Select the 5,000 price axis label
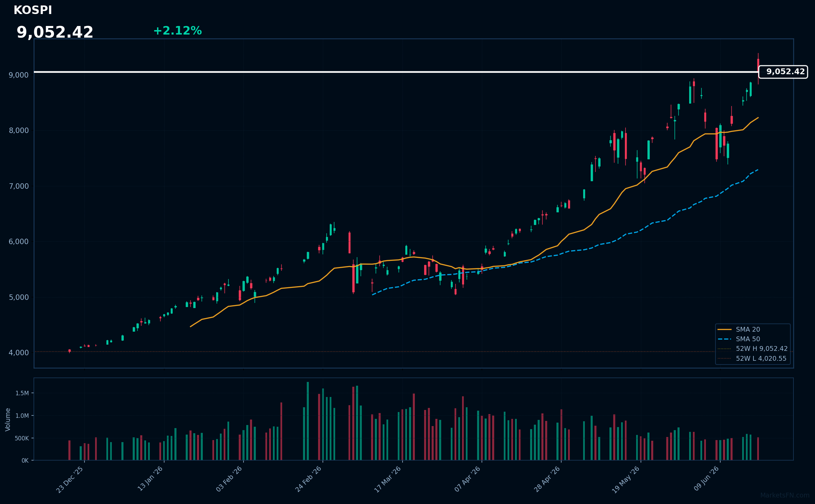 pos(19,297)
